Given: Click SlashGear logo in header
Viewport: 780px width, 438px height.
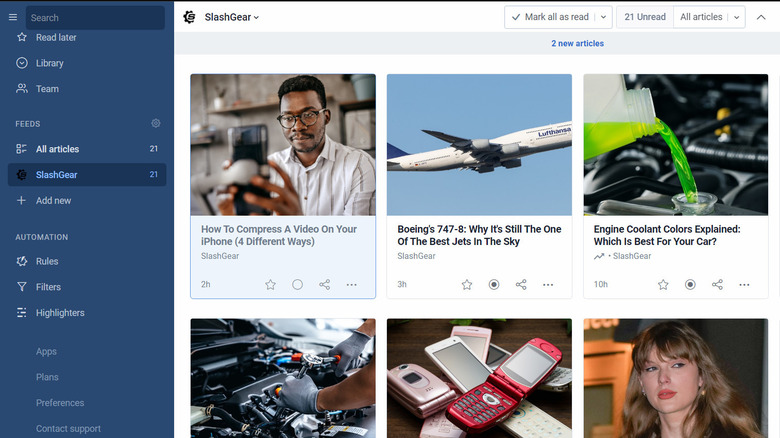Looking at the screenshot, I should tap(189, 17).
